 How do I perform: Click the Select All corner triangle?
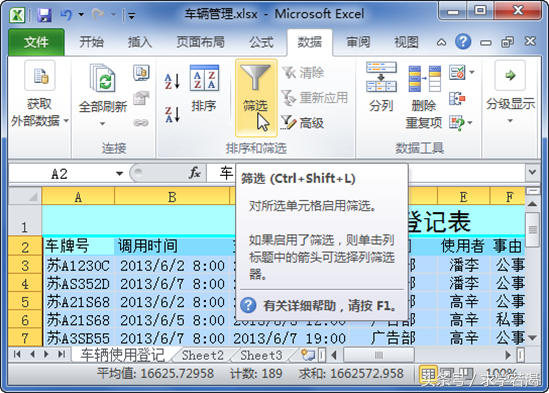pyautogui.click(x=25, y=196)
